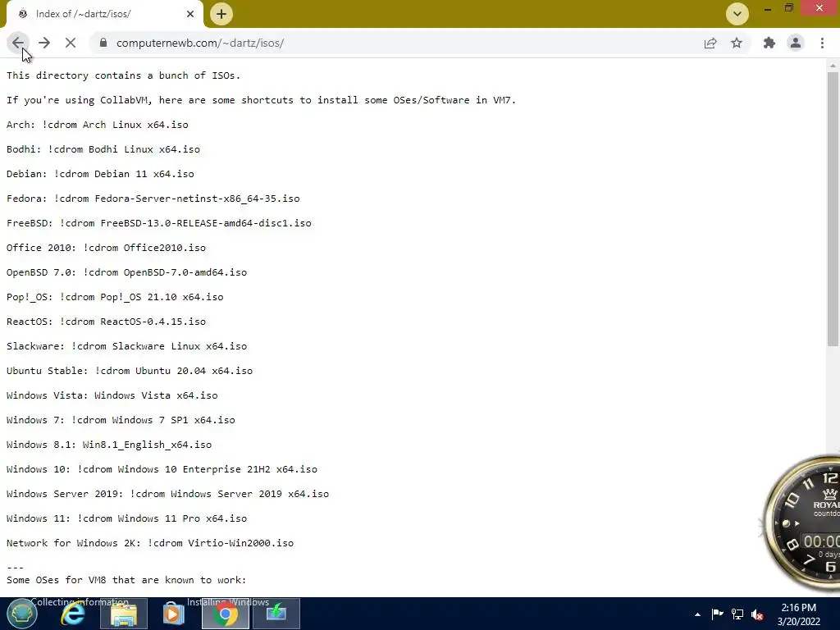Image resolution: width=840 pixels, height=630 pixels.
Task: Click the muted volume tray icon
Action: click(757, 614)
